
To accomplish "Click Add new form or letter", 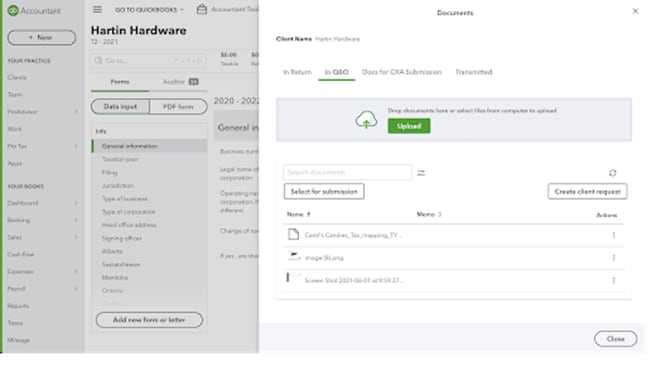I will click(x=149, y=320).
